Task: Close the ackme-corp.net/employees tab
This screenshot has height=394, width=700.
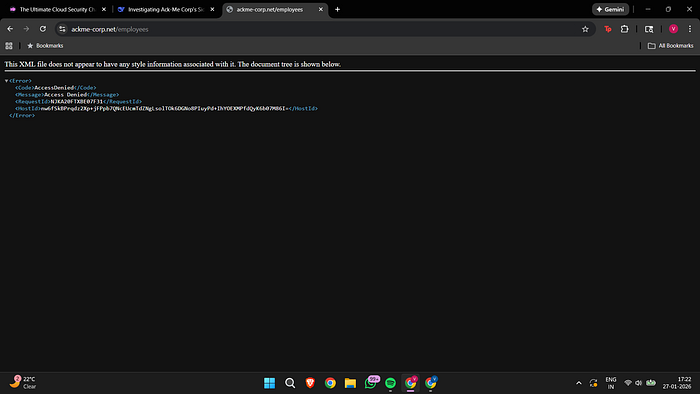Action: pos(321,9)
